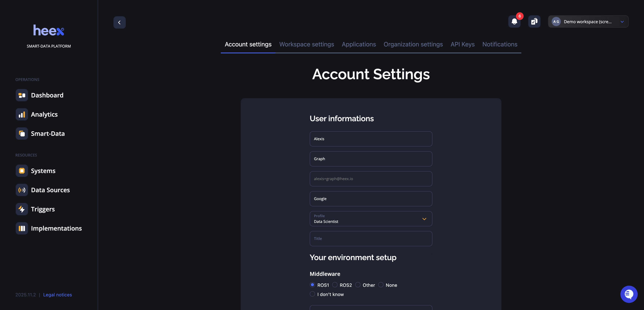Open the Demo workspace switcher

(x=588, y=21)
